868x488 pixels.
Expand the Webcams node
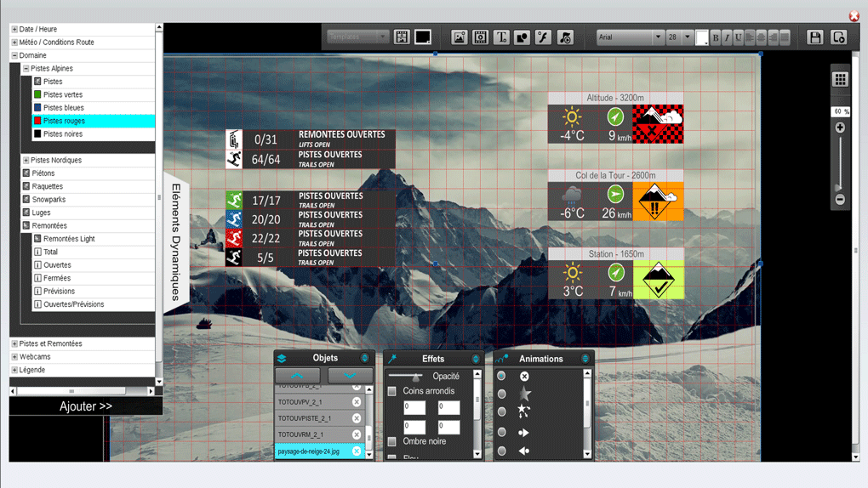[x=14, y=357]
